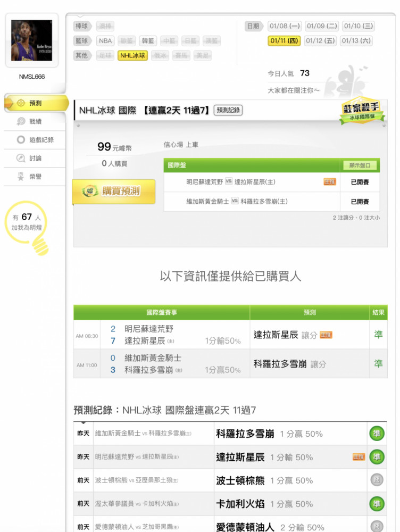Open the 榮譽 sidebar tab
Image resolution: width=400 pixels, height=532 pixels.
point(34,177)
